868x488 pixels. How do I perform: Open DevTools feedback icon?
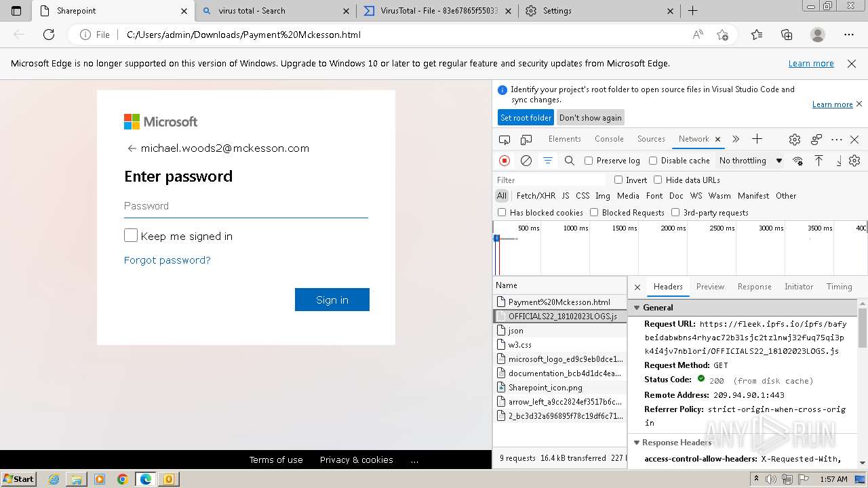pos(816,139)
